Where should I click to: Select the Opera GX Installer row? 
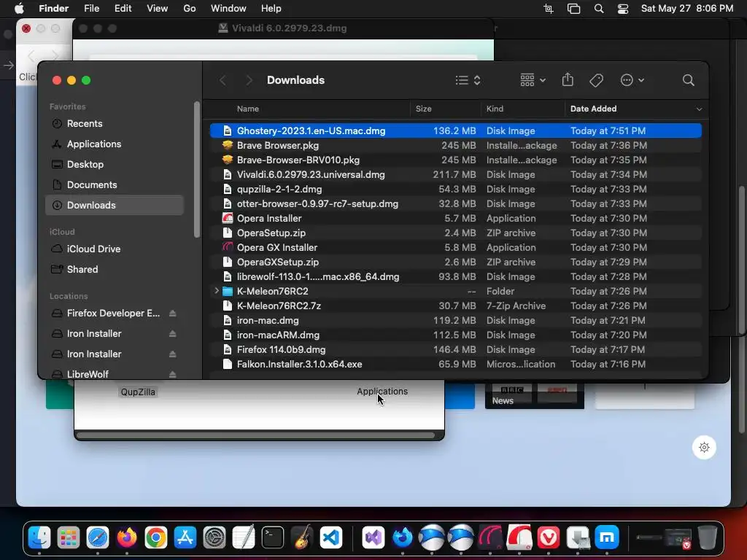(455, 248)
